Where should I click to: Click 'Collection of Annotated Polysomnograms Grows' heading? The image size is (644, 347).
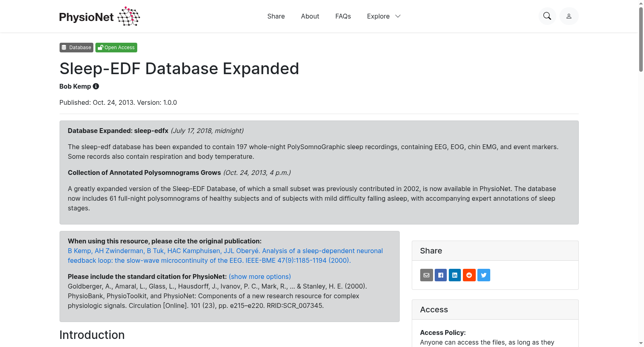(x=144, y=172)
